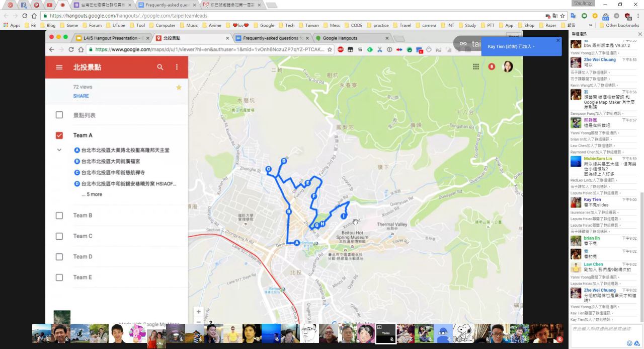Reload the shared Google Maps page

point(71,49)
